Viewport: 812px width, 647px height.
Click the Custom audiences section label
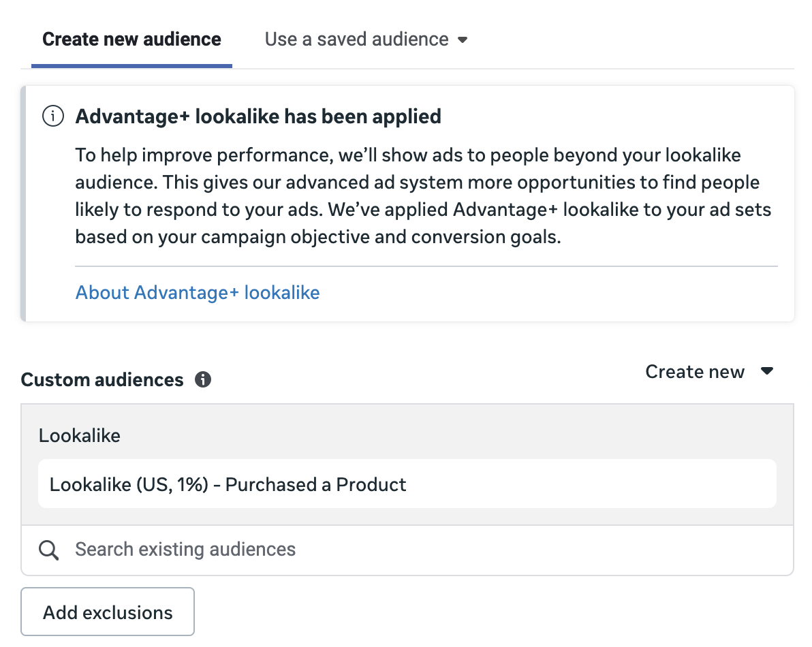coord(102,379)
